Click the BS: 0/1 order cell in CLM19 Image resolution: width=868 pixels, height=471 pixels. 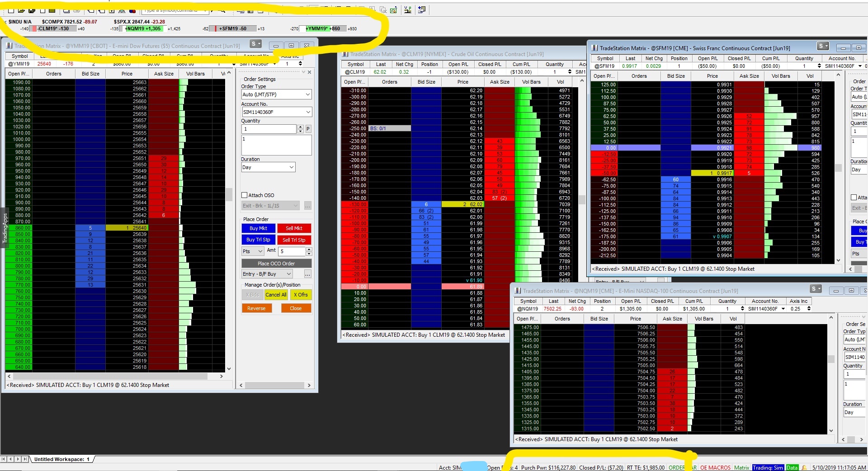coord(390,128)
